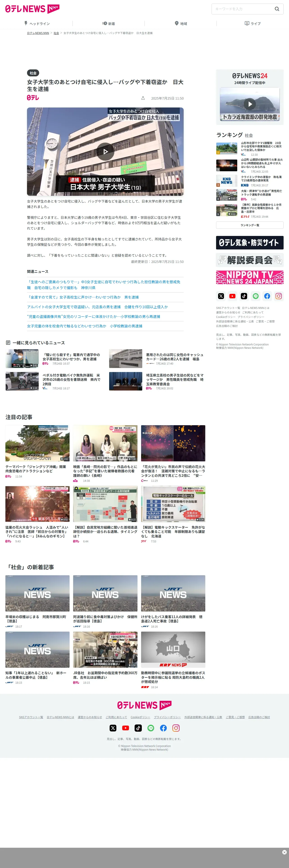The height and width of the screenshot is (868, 289).
Task: Open article 埼玉県立高校の男子生徒の尻
Action: tap(175, 379)
